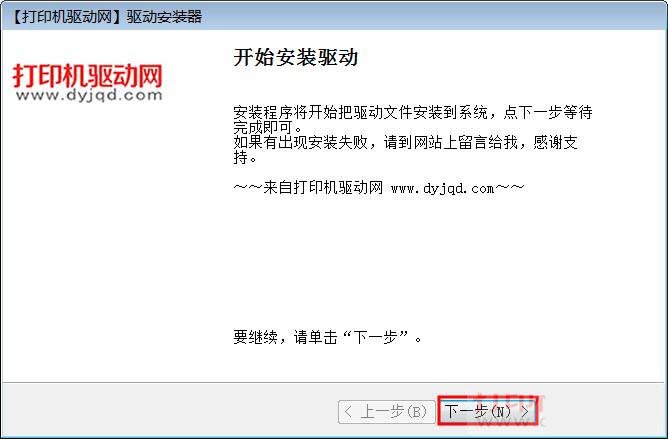The image size is (668, 439).
Task: Click the 要继续，请单击“下一步” instruction
Action: [x=328, y=338]
